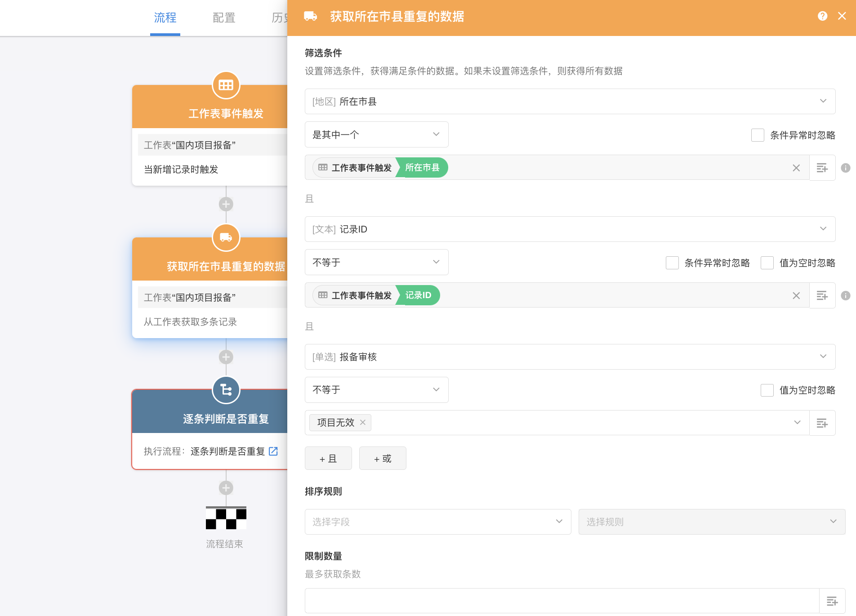Image resolution: width=856 pixels, height=616 pixels.
Task: Click info icon beside 所在市县 value row
Action: (x=846, y=168)
